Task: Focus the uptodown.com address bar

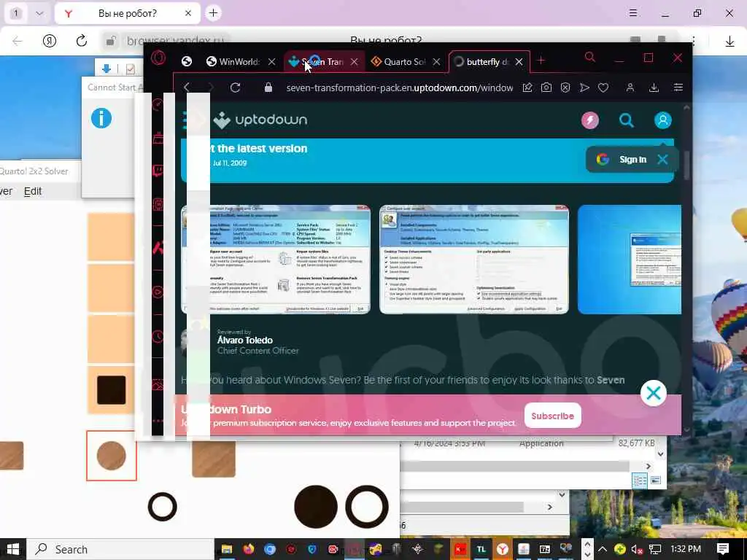Action: (x=399, y=87)
